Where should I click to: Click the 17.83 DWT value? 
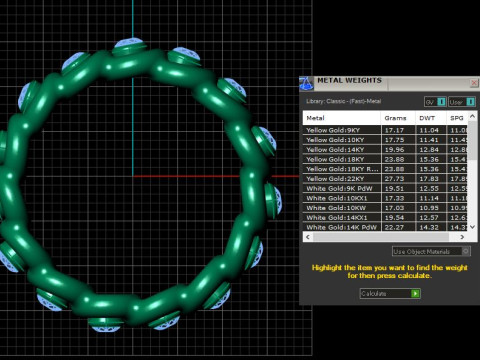(x=429, y=179)
